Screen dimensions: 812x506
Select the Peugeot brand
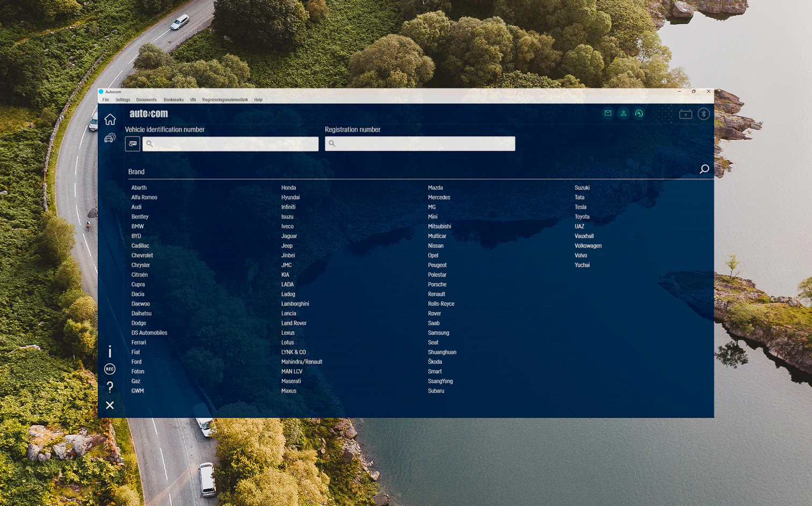point(437,265)
